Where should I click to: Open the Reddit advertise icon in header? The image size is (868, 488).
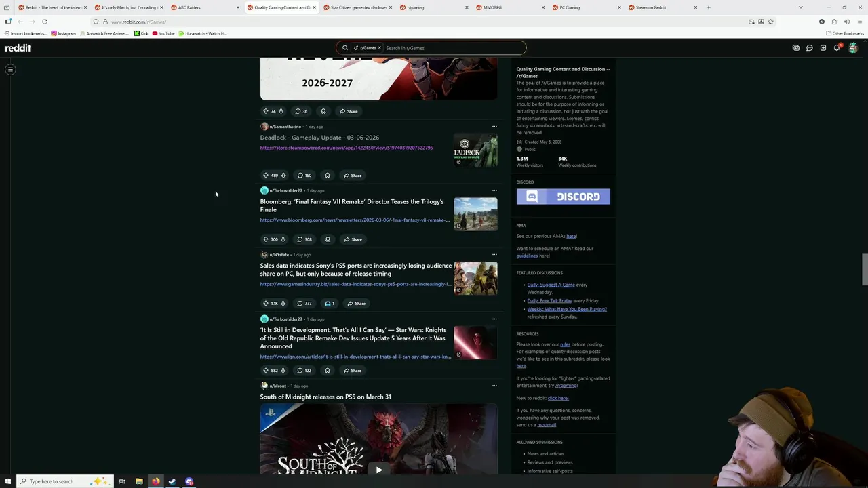tap(796, 48)
